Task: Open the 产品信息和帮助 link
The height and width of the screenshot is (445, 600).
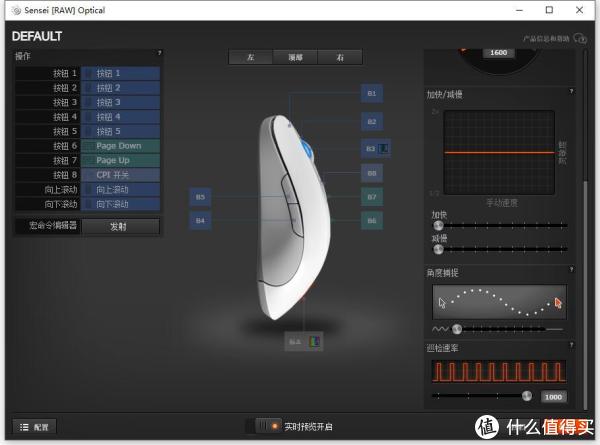Action: [546, 39]
